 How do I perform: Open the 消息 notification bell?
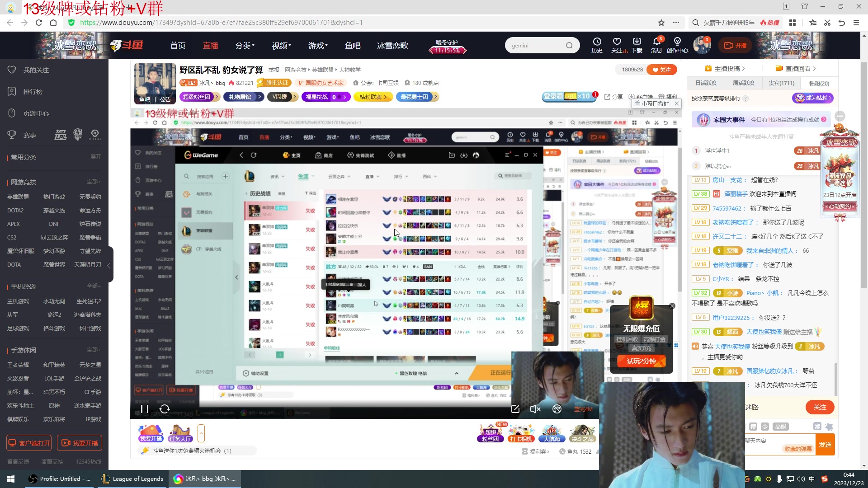656,45
